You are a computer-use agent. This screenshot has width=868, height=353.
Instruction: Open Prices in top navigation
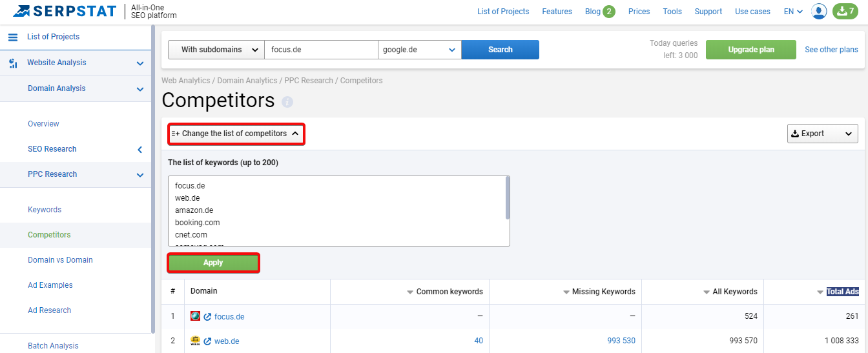coord(639,12)
